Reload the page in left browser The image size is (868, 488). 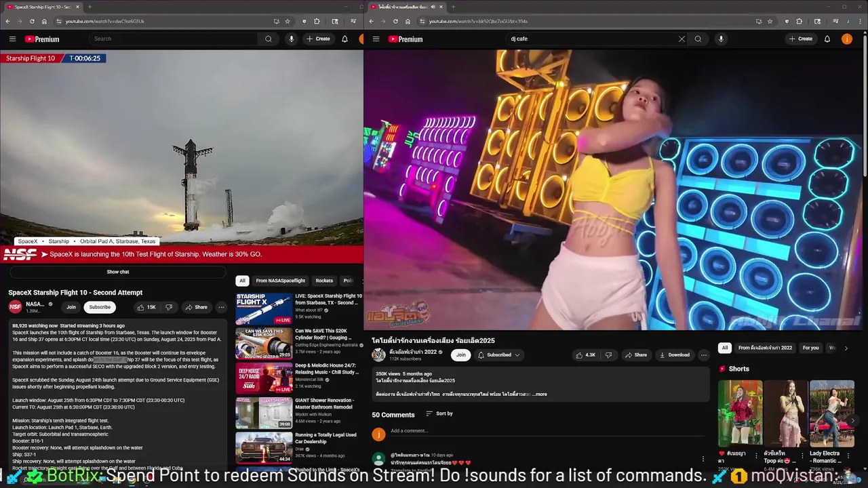(x=32, y=21)
